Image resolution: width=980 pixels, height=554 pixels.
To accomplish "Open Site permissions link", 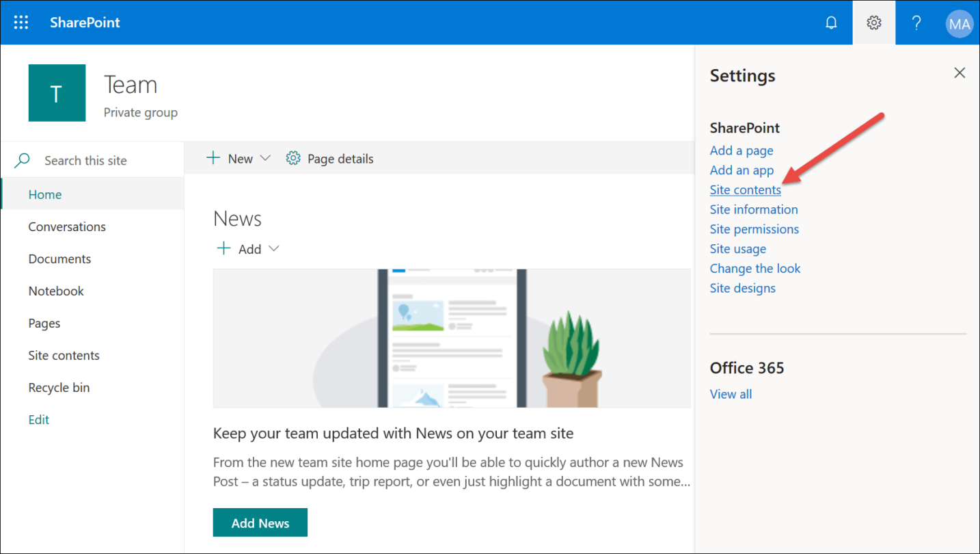I will tap(754, 229).
